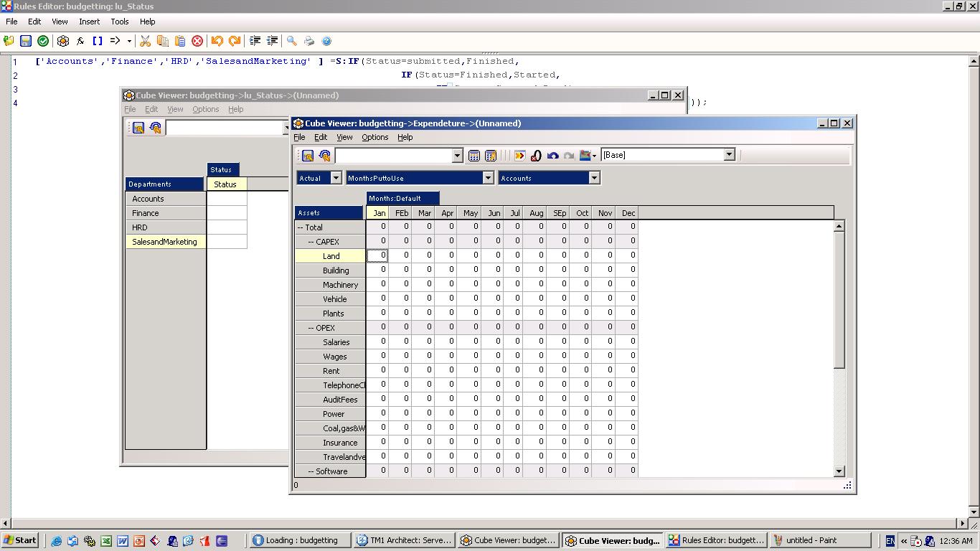Select the Jan column header

(x=377, y=212)
